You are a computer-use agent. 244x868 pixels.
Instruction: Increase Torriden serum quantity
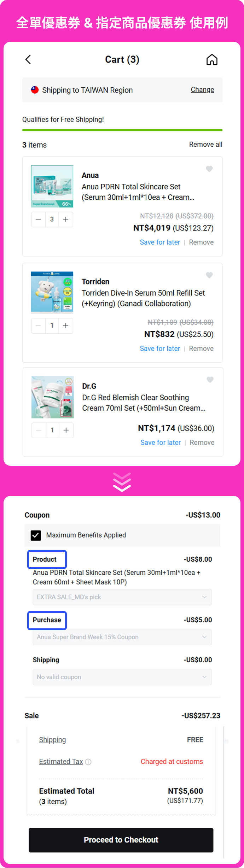pyautogui.click(x=66, y=325)
